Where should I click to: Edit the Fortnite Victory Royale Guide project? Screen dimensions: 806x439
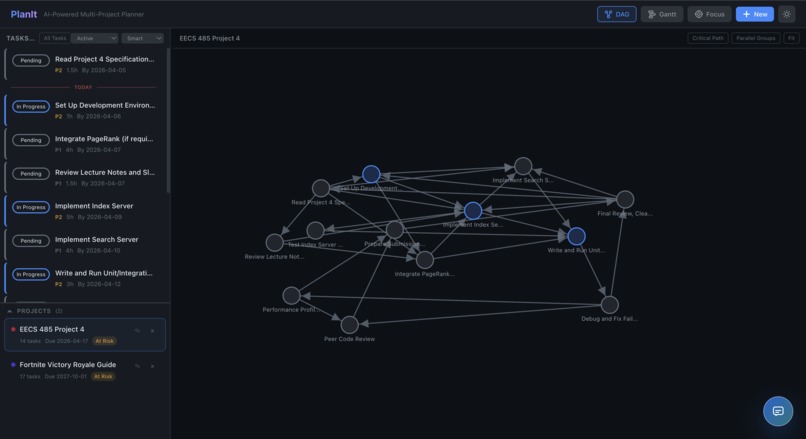[137, 366]
